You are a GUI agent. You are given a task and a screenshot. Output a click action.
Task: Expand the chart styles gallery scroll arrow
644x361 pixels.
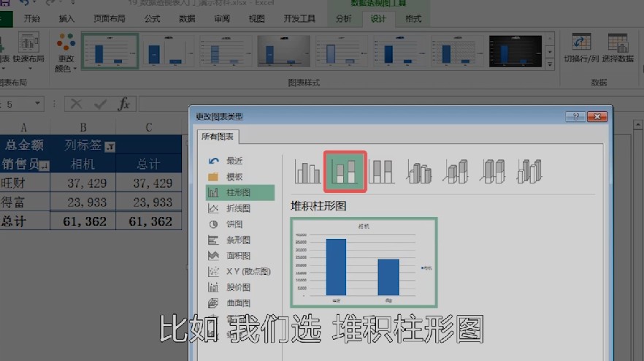[x=548, y=66]
